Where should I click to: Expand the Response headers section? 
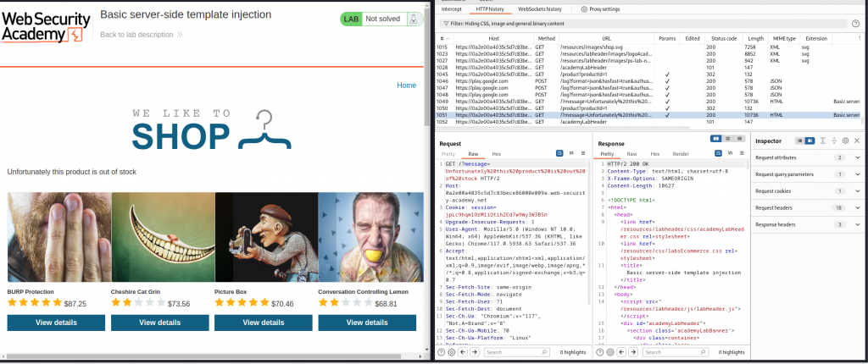click(x=809, y=224)
